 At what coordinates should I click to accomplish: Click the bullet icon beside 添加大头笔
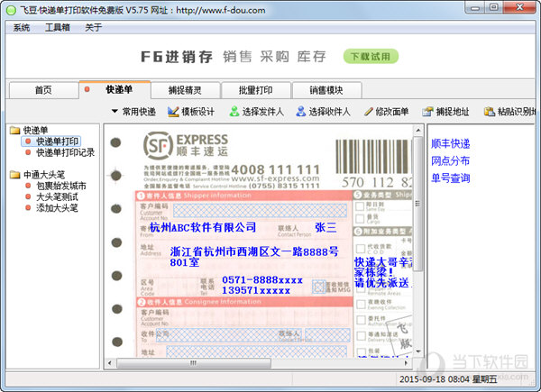pos(28,207)
